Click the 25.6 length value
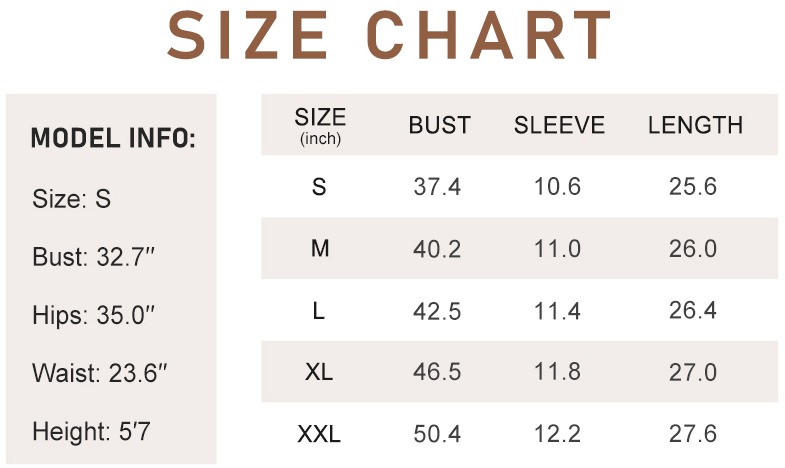 pos(693,187)
